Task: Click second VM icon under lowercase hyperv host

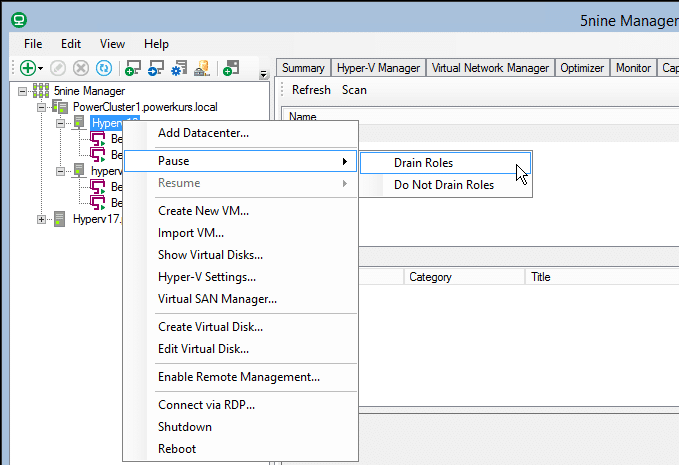Action: [x=98, y=203]
